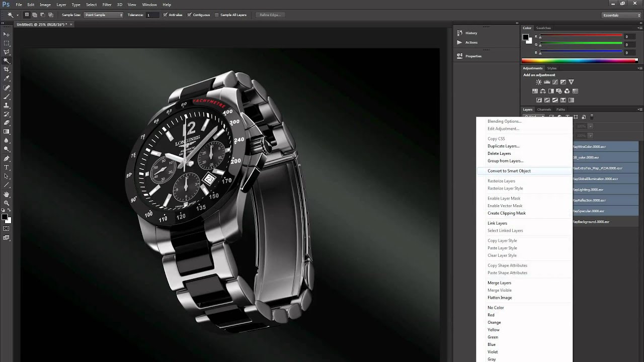Select the Clone Stamp tool
Screen dimensions: 644x362
7,105
